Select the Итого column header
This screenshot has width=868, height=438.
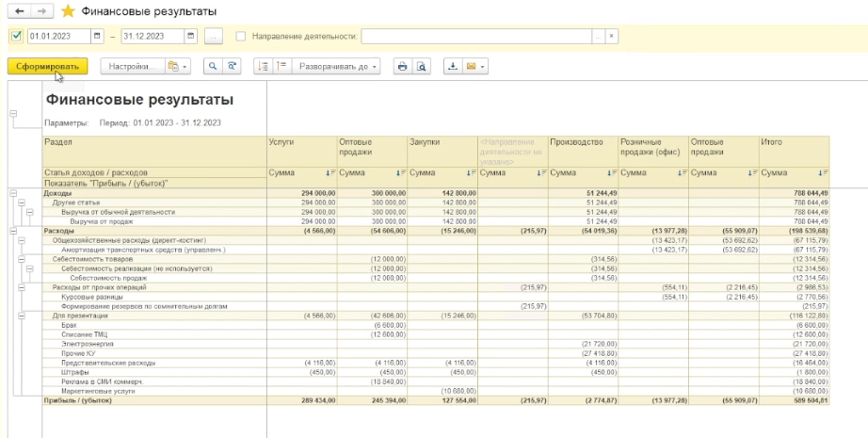[795, 151]
